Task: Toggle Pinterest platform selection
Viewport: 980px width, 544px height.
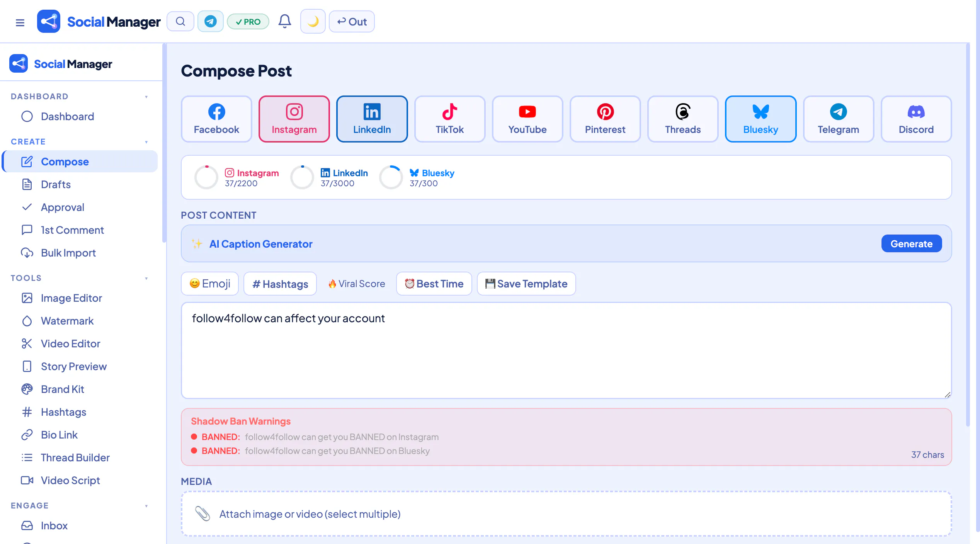Action: pyautogui.click(x=605, y=119)
